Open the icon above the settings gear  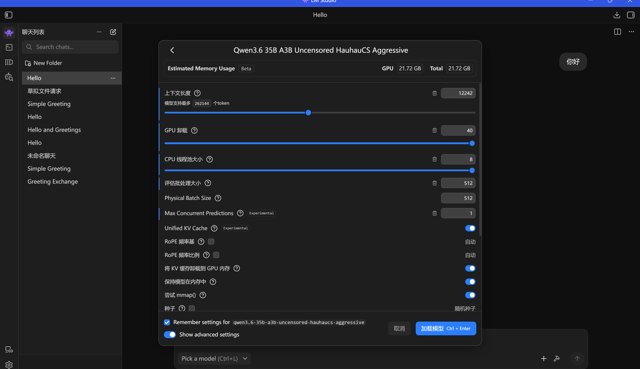[9, 349]
